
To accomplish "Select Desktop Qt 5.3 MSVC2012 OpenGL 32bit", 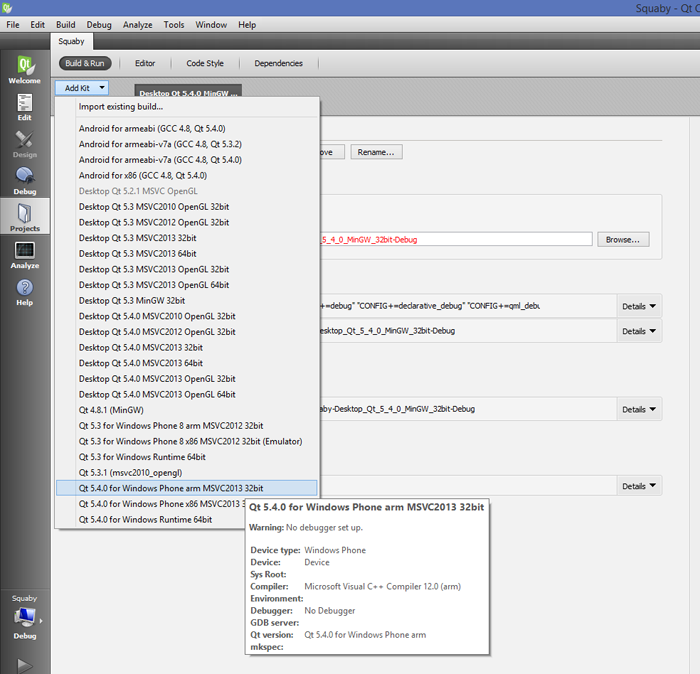I will 188,222.
